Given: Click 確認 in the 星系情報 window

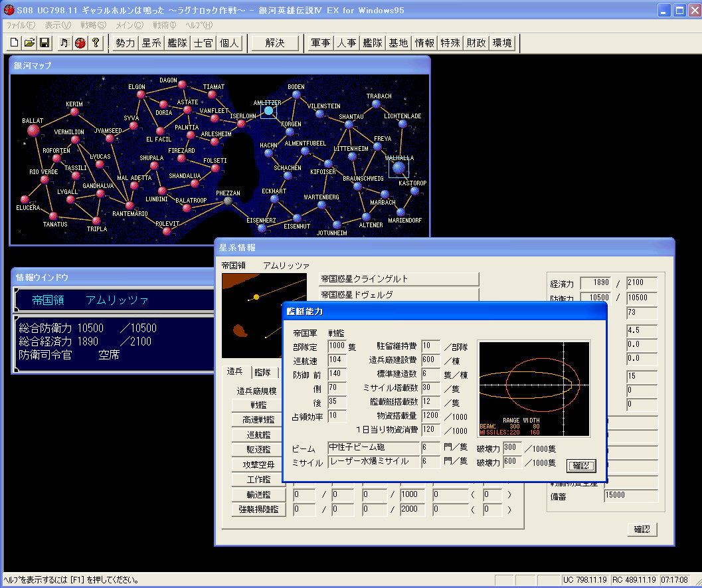Looking at the screenshot, I should coord(642,530).
